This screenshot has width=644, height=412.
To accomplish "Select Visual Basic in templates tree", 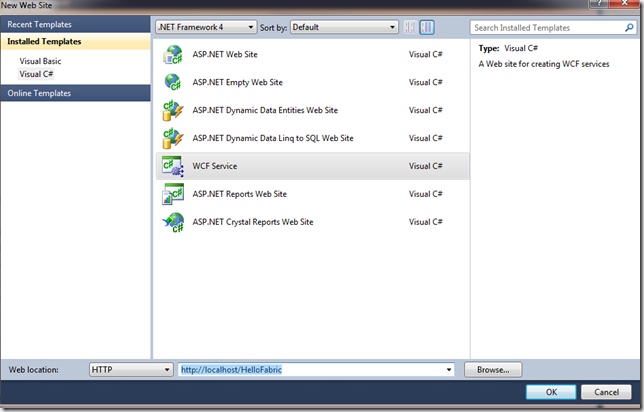I will [x=40, y=61].
